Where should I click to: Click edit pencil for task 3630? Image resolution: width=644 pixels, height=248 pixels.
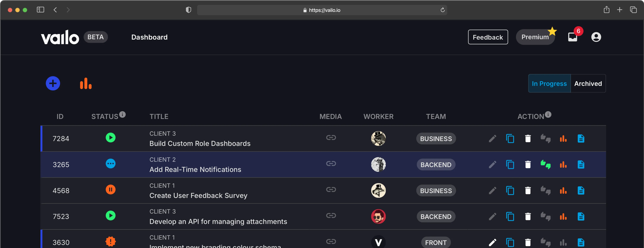pos(492,242)
